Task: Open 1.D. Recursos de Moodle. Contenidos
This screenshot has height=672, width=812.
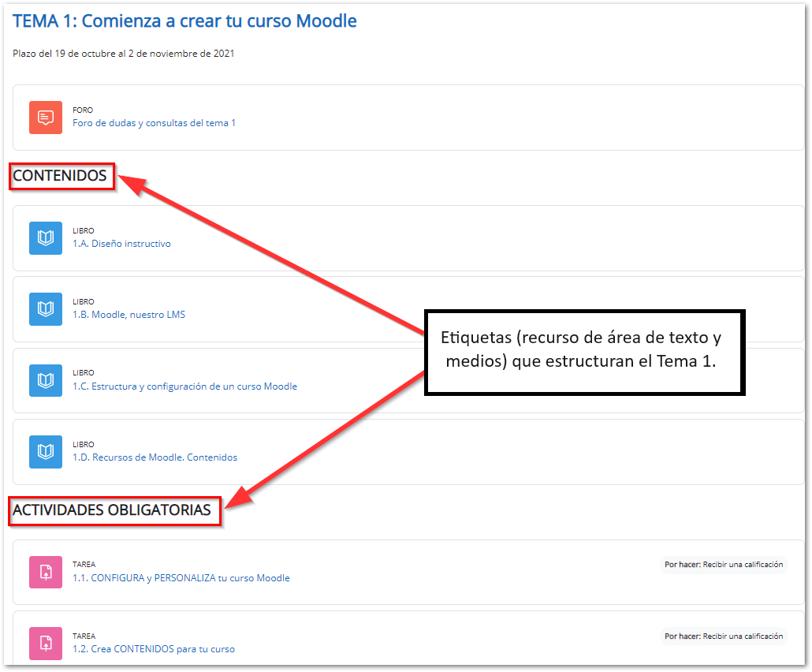Action: pos(155,457)
